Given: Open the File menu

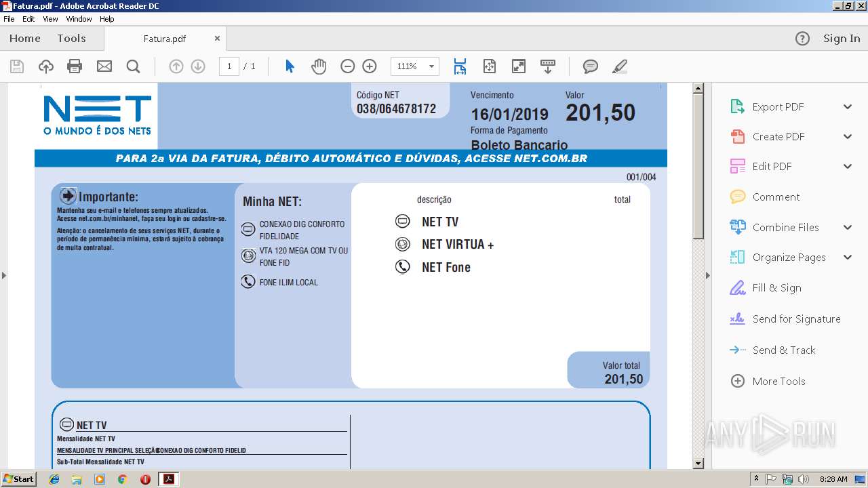Looking at the screenshot, I should pyautogui.click(x=9, y=19).
